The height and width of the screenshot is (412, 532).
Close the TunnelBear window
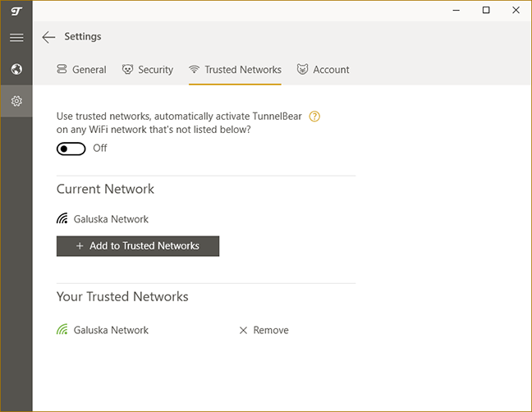click(x=516, y=10)
